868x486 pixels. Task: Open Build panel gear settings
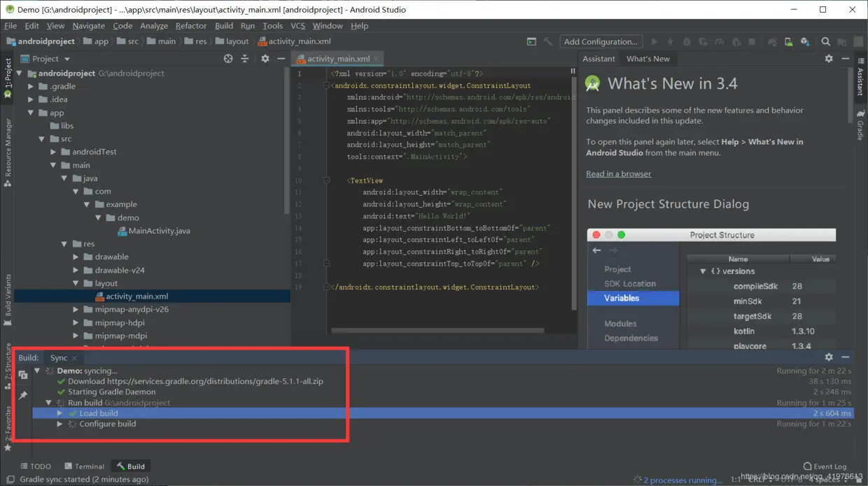pyautogui.click(x=829, y=357)
